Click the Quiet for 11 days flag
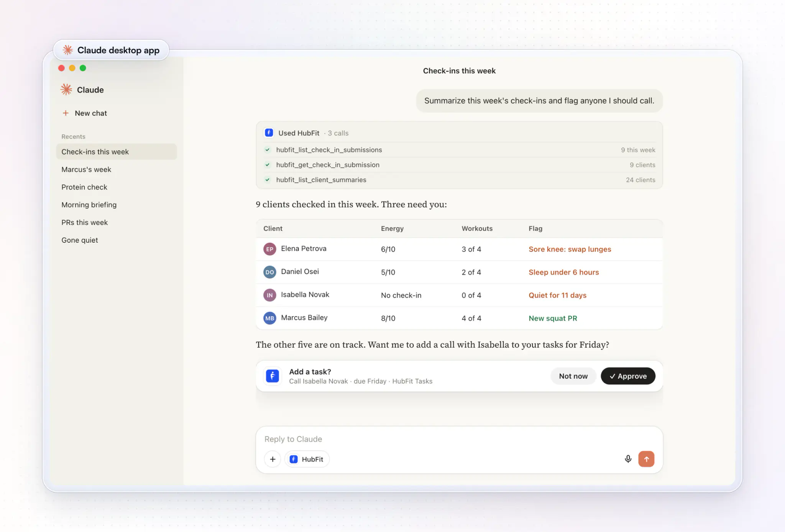This screenshot has width=785, height=532. (x=557, y=295)
